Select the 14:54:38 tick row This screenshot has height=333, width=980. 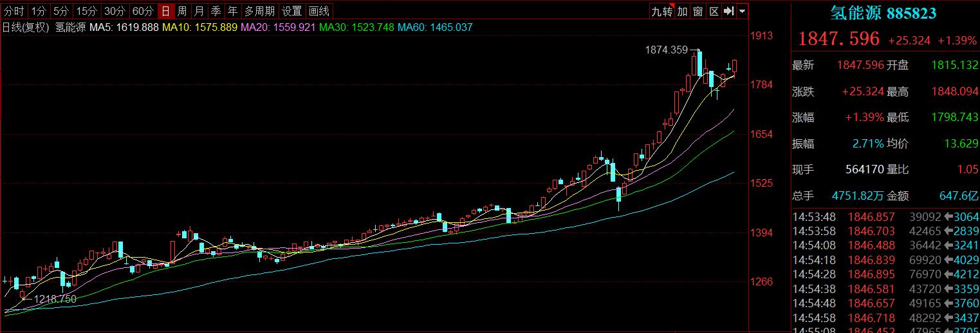click(x=885, y=289)
